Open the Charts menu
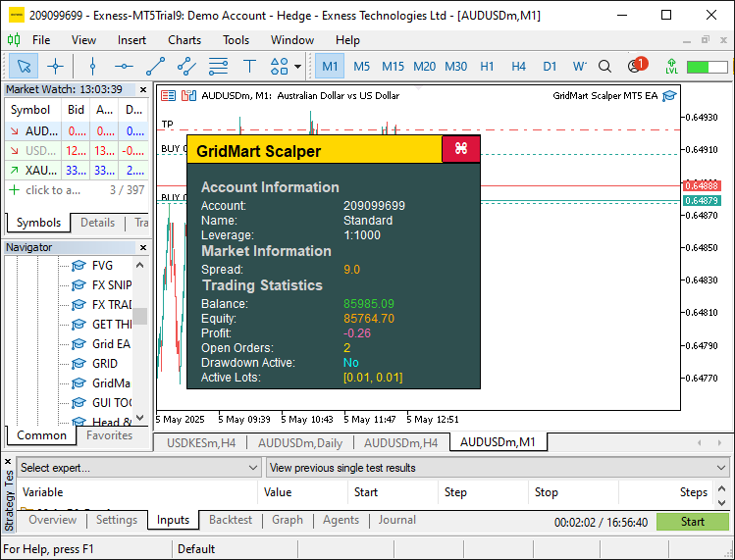The image size is (735, 560). (184, 40)
